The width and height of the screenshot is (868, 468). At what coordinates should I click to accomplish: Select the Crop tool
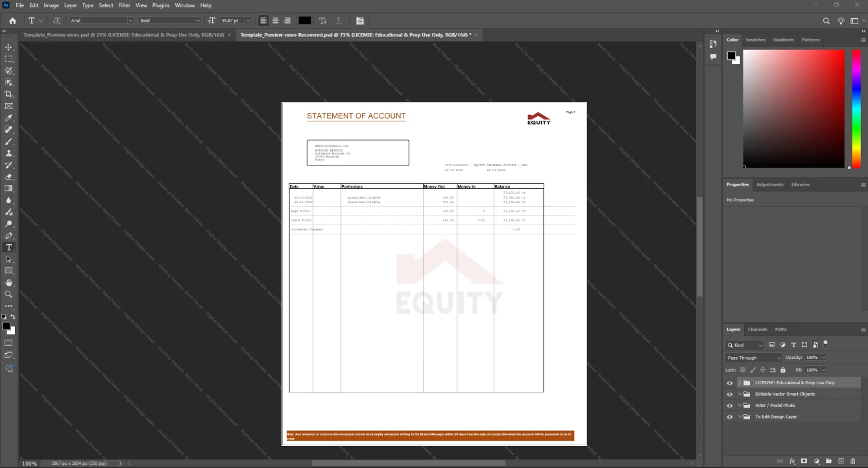click(8, 94)
